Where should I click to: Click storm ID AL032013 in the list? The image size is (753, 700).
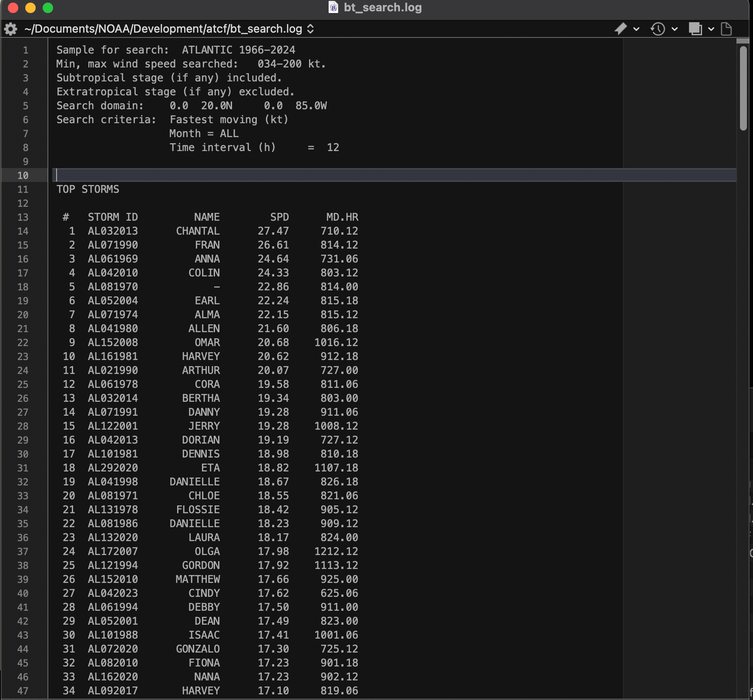pos(113,231)
